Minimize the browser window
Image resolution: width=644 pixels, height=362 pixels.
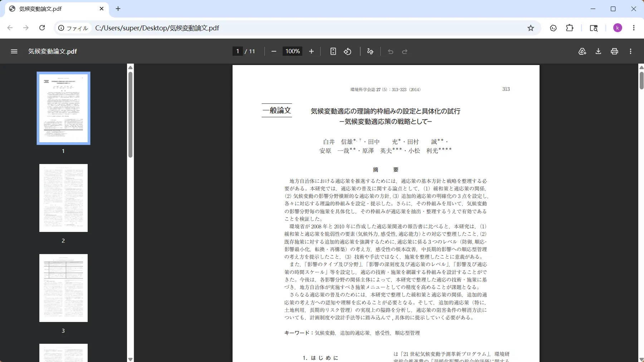pyautogui.click(x=593, y=9)
